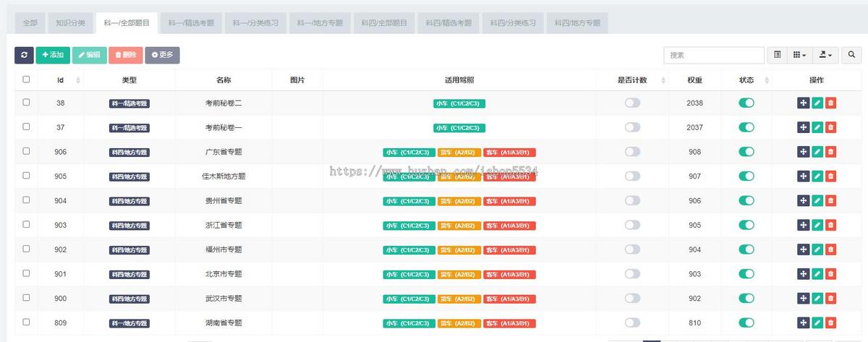Click the drag-move icon for row 37
The width and height of the screenshot is (868, 342).
click(803, 128)
